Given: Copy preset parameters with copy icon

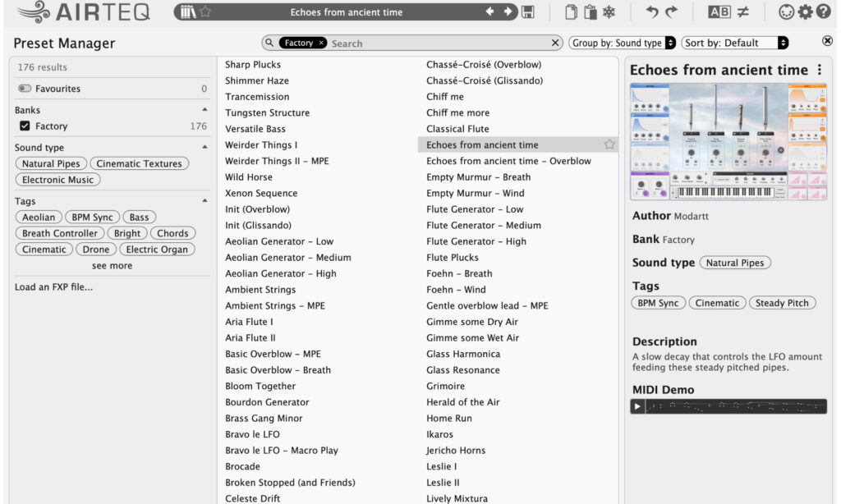Looking at the screenshot, I should [572, 11].
